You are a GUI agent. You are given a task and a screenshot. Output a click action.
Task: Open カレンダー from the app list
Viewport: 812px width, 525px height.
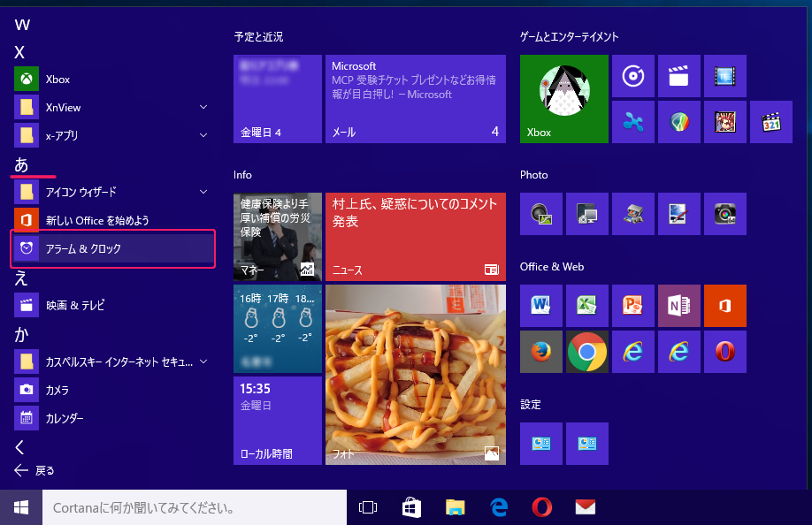113,418
